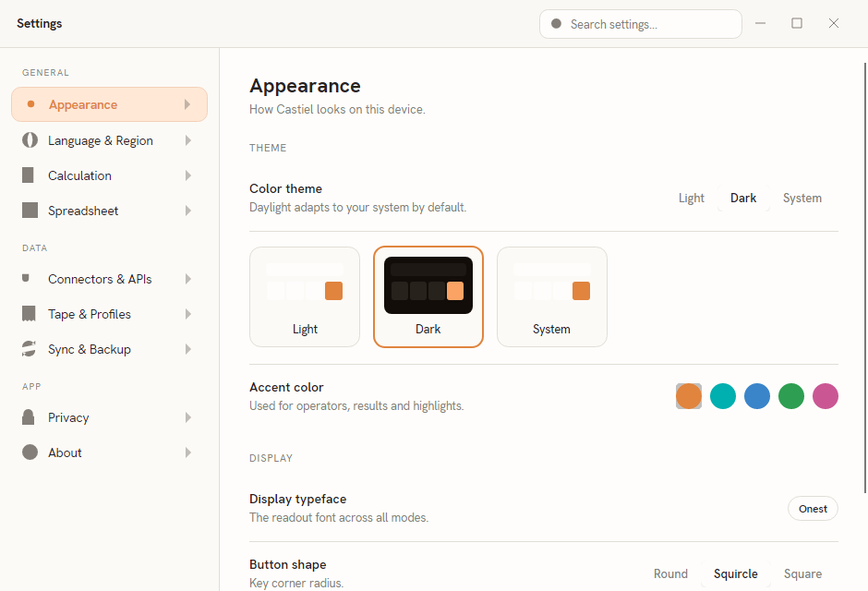868x591 pixels.
Task: Click the Privacy lock icon
Action: 29,417
